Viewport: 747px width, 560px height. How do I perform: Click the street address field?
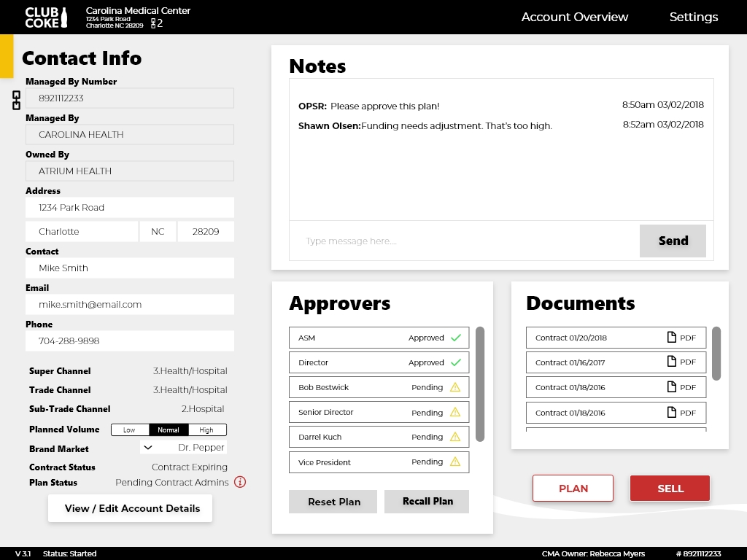coord(130,208)
